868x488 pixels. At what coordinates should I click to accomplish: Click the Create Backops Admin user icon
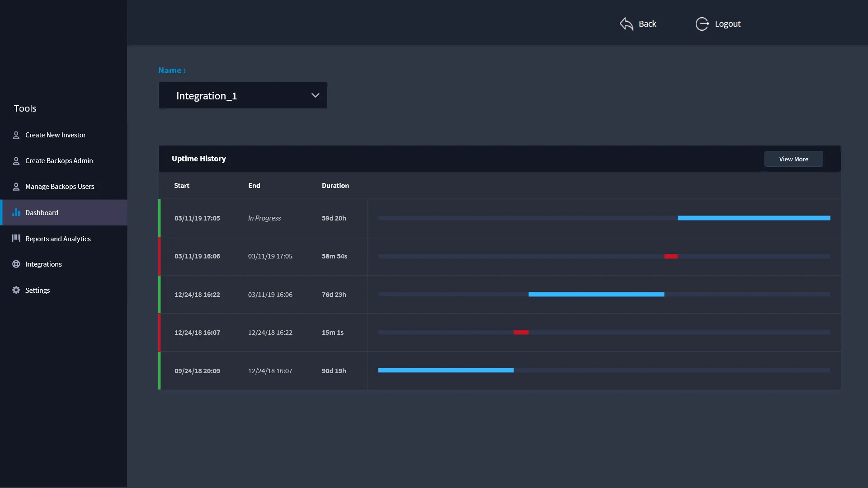16,161
